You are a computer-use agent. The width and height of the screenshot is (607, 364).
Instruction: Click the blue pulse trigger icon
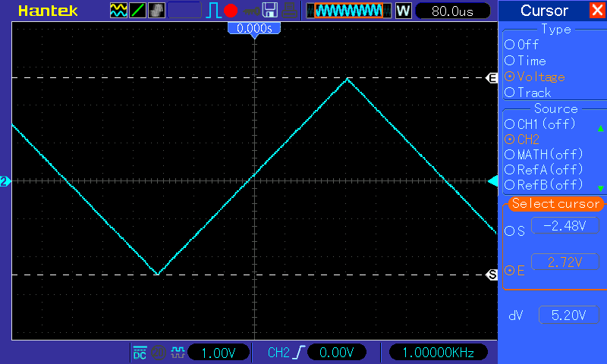[213, 11]
